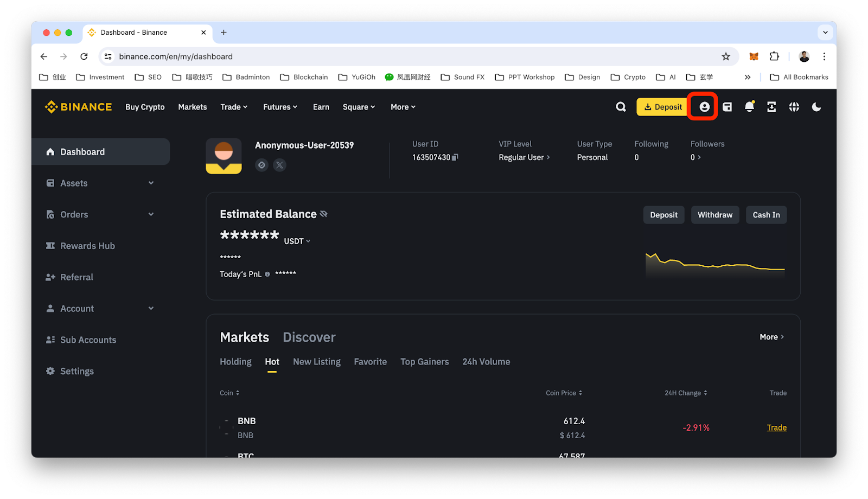Open the Trade dropdown menu
Screen dimensions: 868x499
point(234,107)
